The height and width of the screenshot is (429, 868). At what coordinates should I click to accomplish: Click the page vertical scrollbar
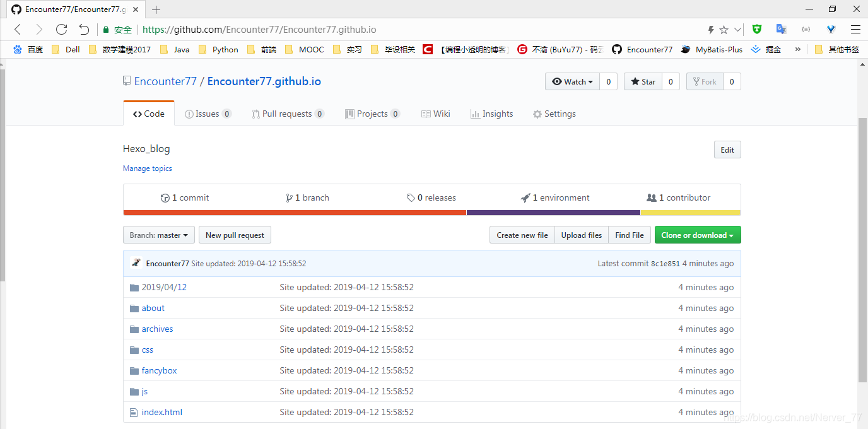pos(862,249)
